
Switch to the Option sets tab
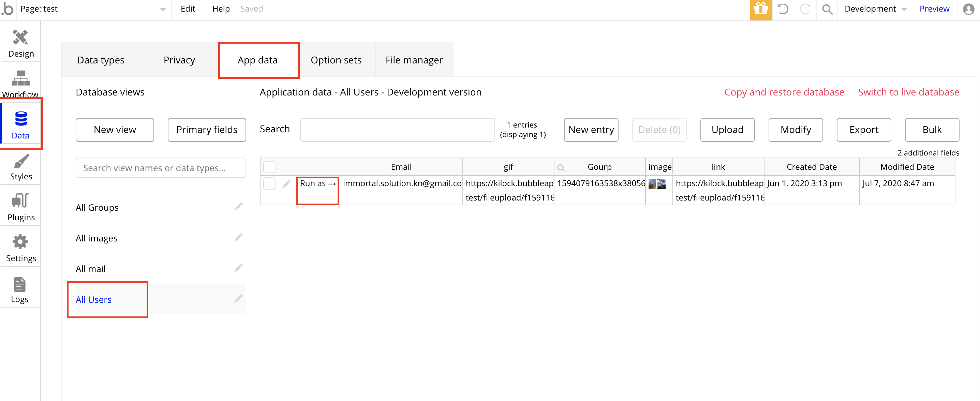pyautogui.click(x=336, y=60)
